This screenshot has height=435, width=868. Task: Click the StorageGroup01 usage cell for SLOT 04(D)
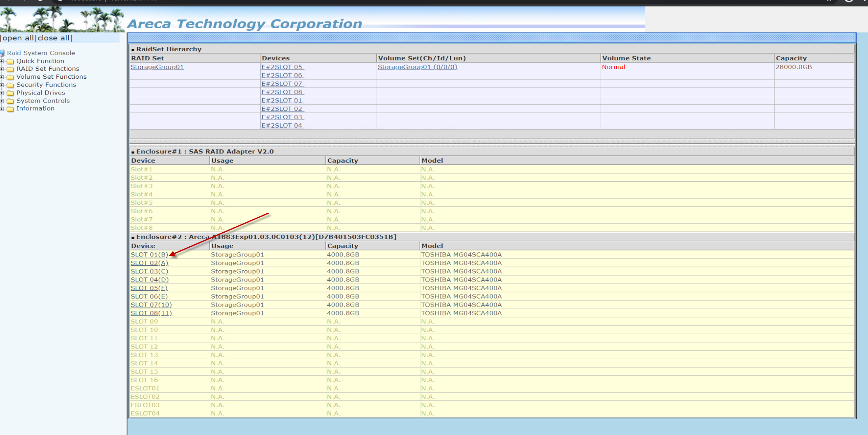pyautogui.click(x=237, y=279)
